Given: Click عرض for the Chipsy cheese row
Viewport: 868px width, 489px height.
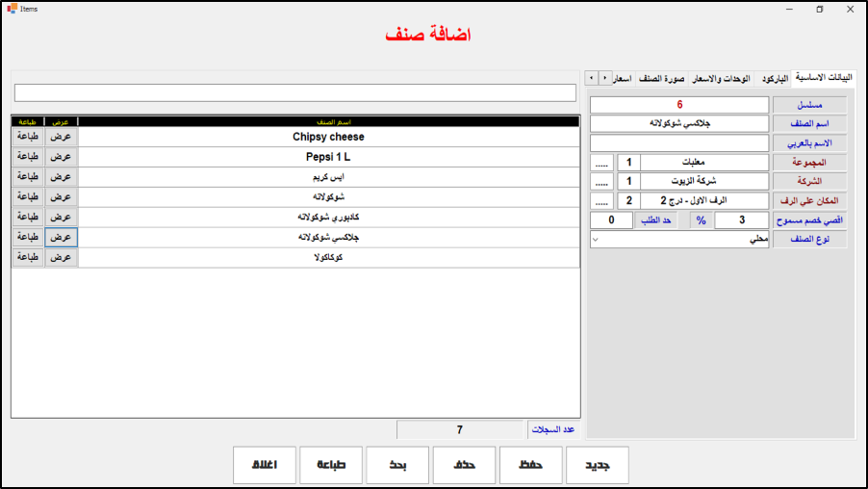Looking at the screenshot, I should tap(61, 137).
